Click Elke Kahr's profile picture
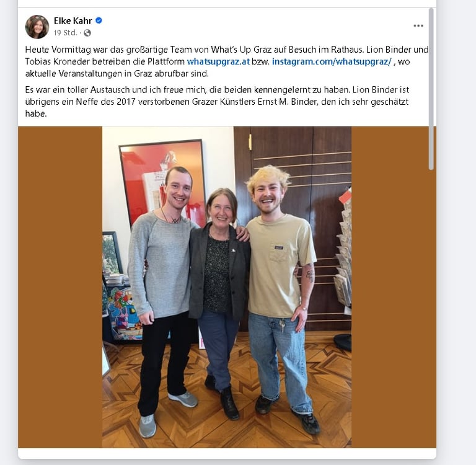The width and height of the screenshot is (476, 465). coord(37,27)
